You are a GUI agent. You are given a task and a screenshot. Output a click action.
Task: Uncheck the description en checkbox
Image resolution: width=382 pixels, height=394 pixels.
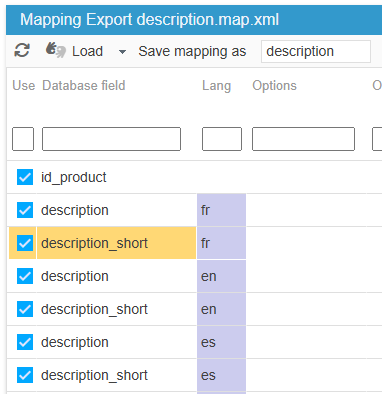25,276
